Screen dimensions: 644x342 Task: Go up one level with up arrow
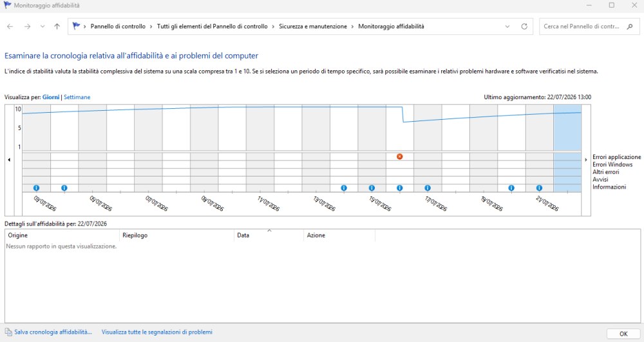57,26
